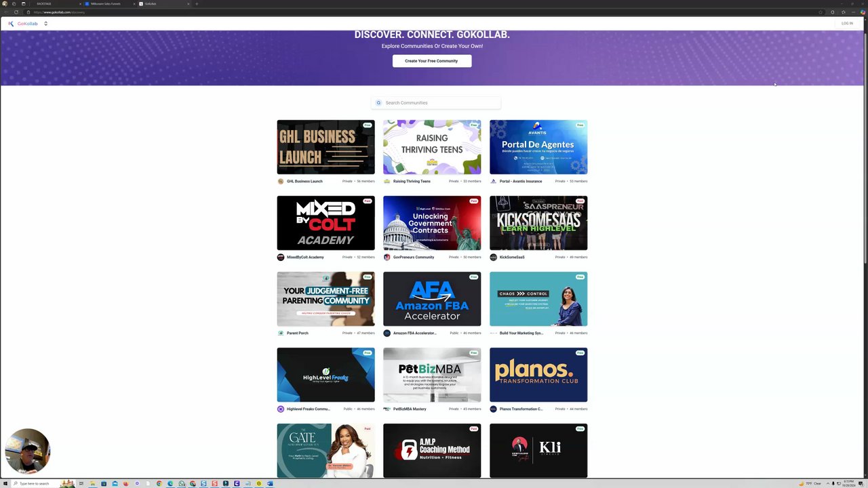Open the Kli community banner

point(538,451)
